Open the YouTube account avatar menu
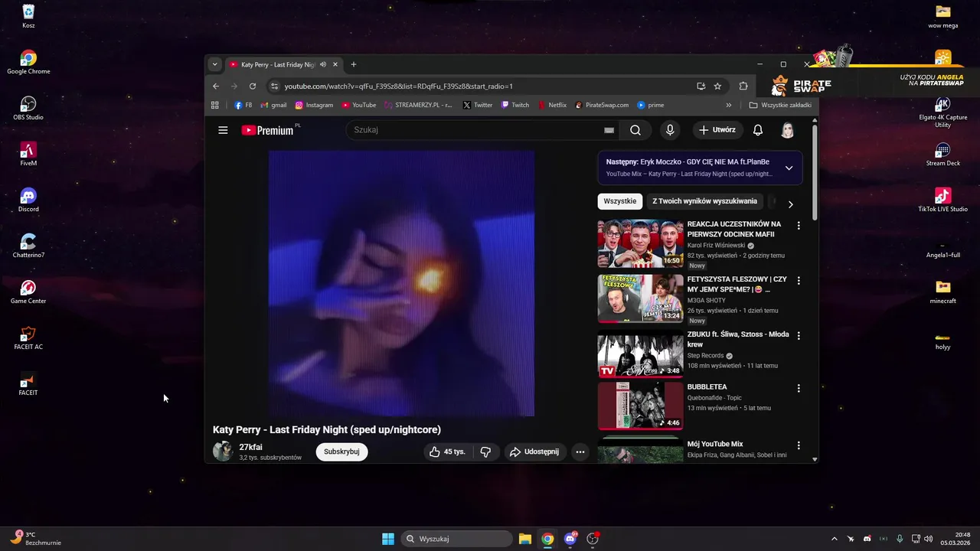This screenshot has width=980, height=551. [x=787, y=130]
